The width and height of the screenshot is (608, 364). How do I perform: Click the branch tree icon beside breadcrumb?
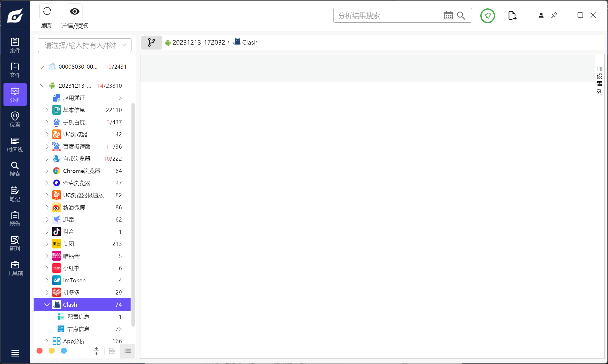(x=151, y=43)
